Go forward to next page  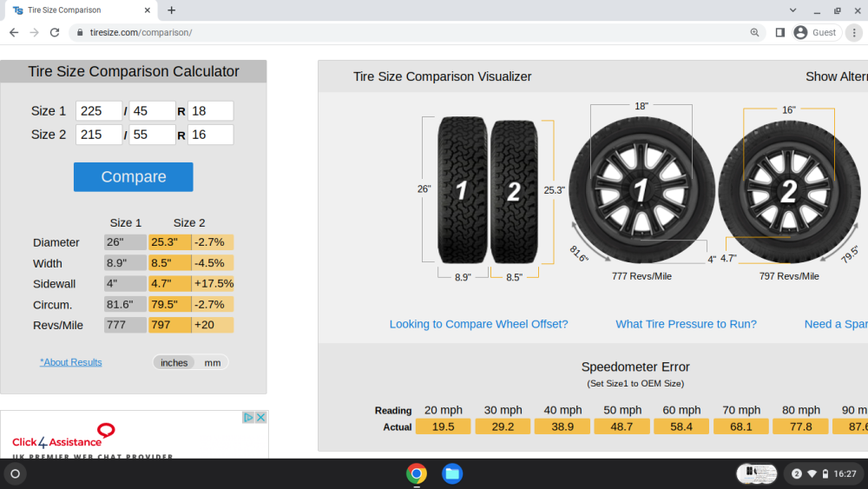coord(35,33)
